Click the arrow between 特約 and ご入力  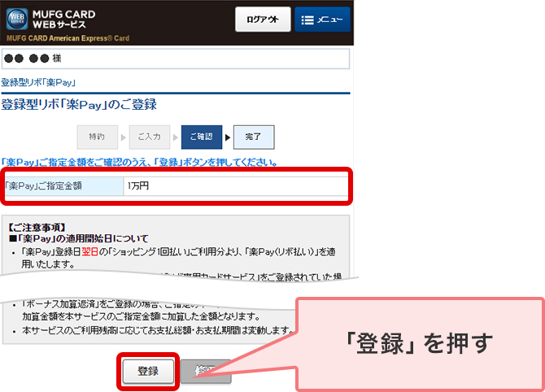[123, 137]
